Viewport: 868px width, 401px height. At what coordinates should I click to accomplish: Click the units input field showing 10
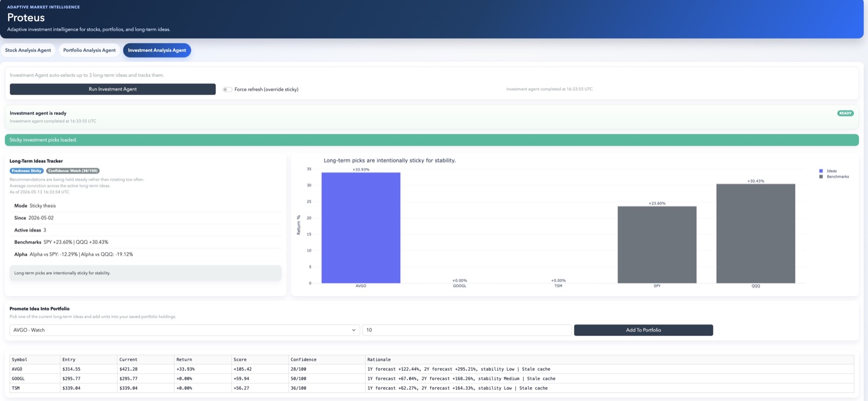(467, 330)
